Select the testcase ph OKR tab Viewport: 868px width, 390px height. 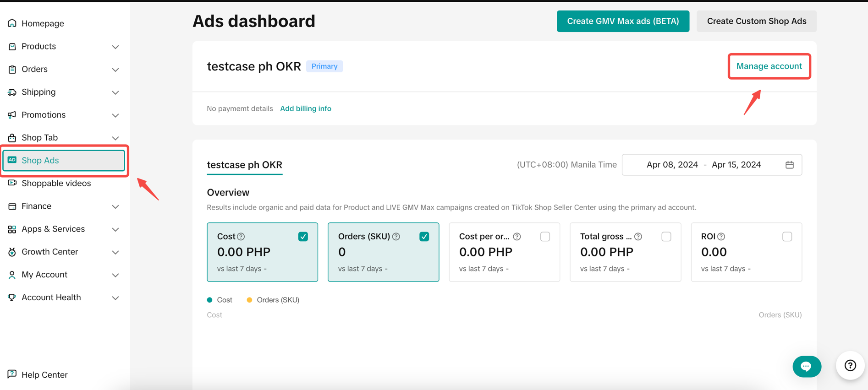click(244, 165)
